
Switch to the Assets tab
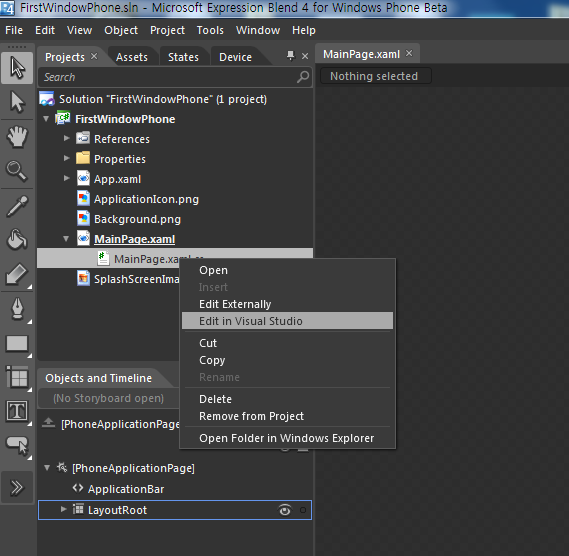point(132,57)
